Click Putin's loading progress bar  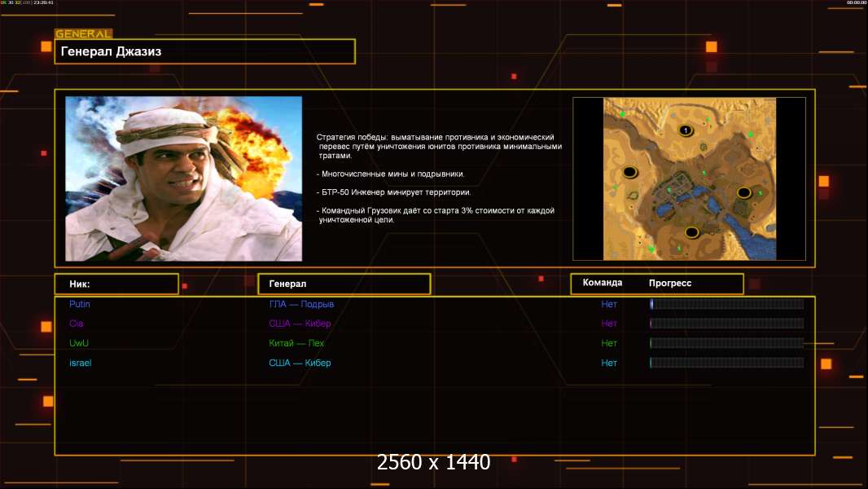coord(727,303)
